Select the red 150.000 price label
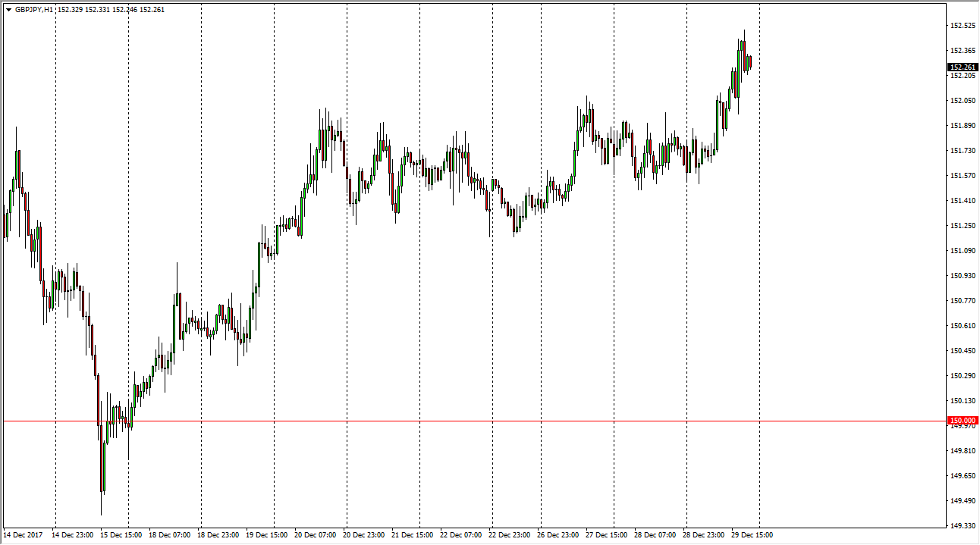This screenshot has height=545, width=980. [x=962, y=421]
